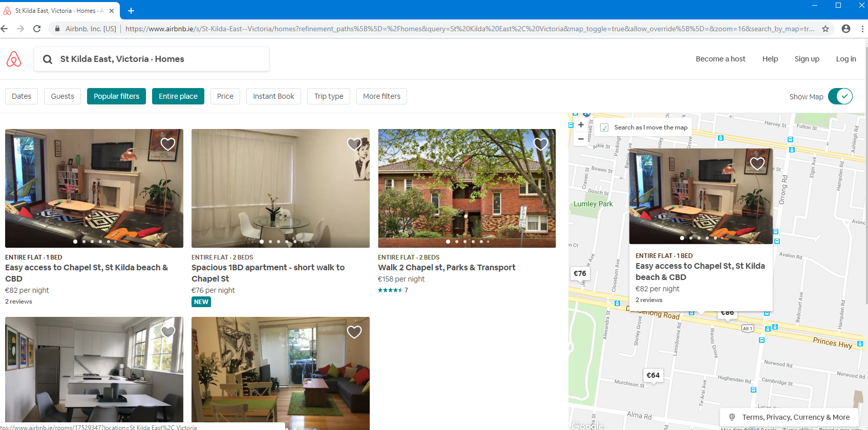Open the Help menu
The width and height of the screenshot is (868, 430).
point(770,59)
